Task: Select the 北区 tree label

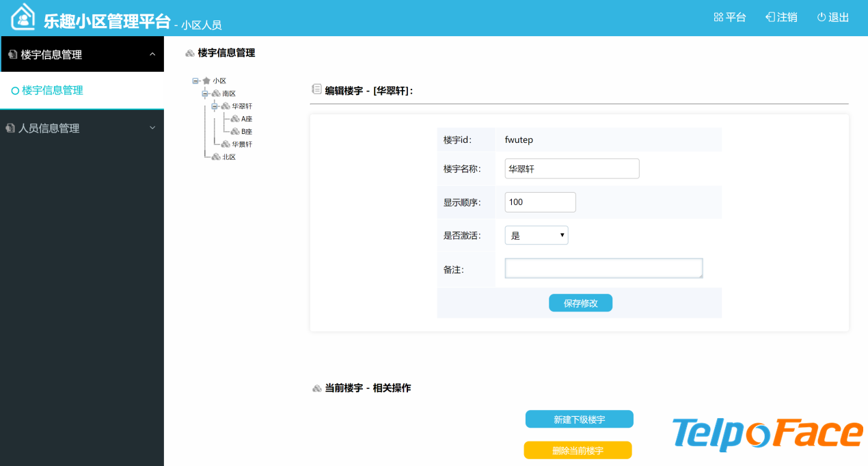Action: (229, 157)
